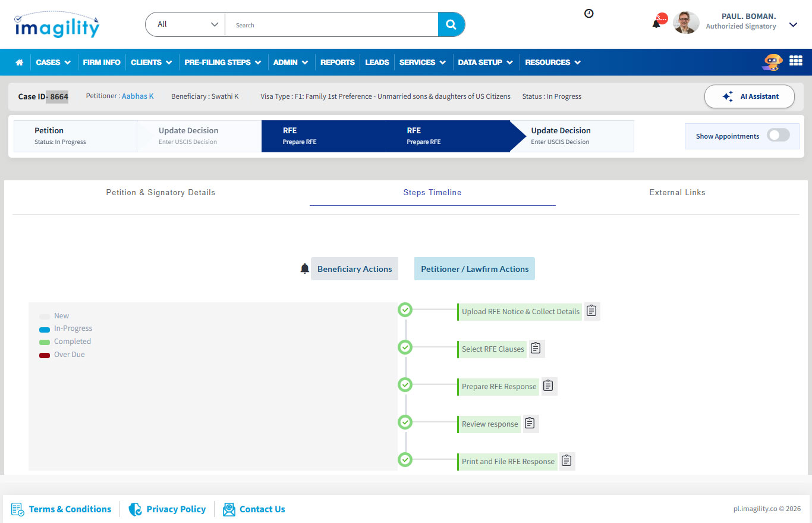Click the home icon in navigation bar
This screenshot has width=812, height=523.
(x=19, y=62)
